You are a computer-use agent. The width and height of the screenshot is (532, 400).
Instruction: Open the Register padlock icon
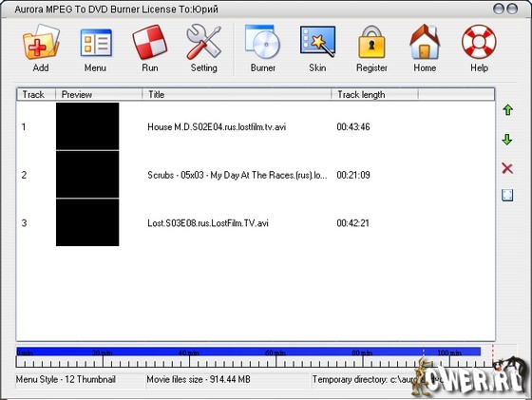(x=371, y=42)
